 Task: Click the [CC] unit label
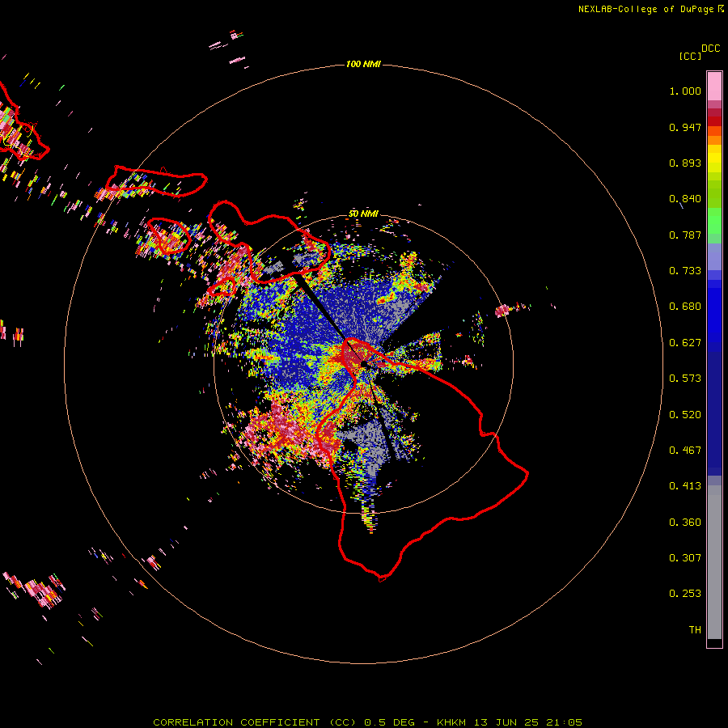pos(690,56)
